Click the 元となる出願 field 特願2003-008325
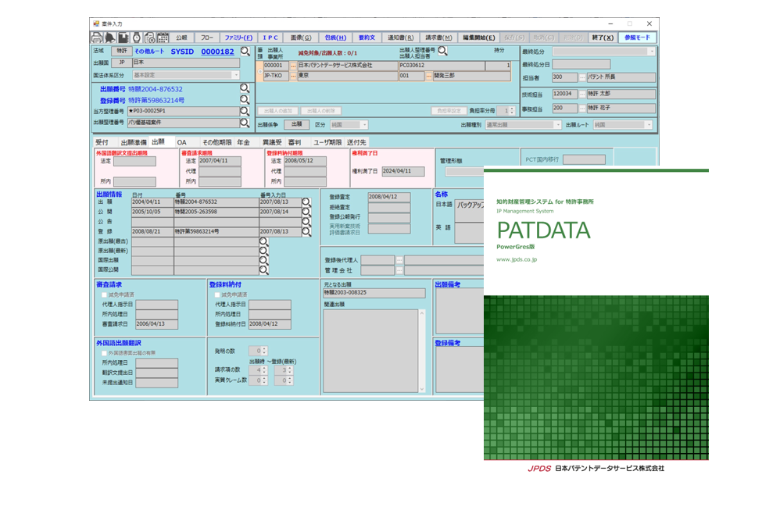The width and height of the screenshot is (762, 532). coord(374,293)
